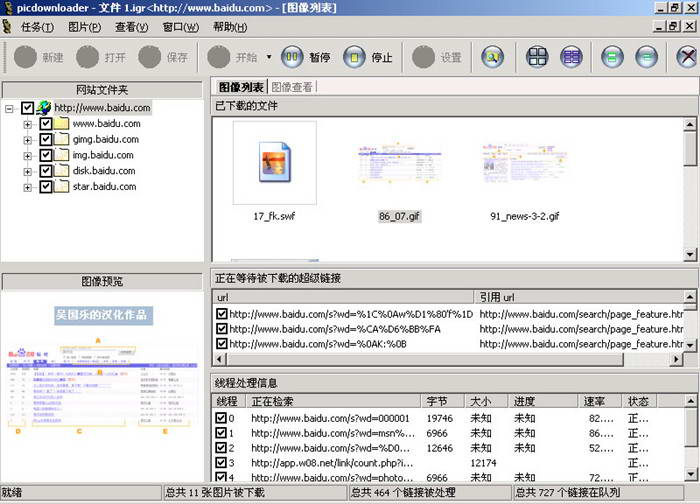Click the second green round toolbar icon

coord(646,57)
